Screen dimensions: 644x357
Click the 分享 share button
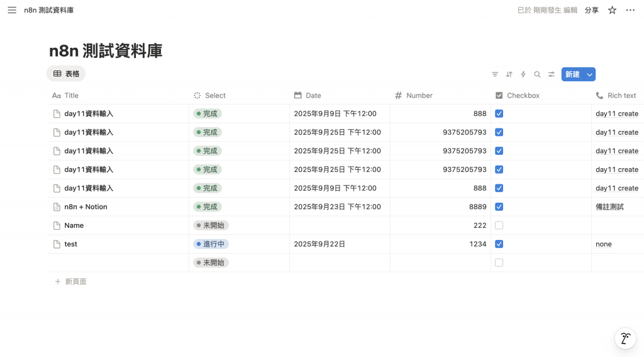pos(591,10)
